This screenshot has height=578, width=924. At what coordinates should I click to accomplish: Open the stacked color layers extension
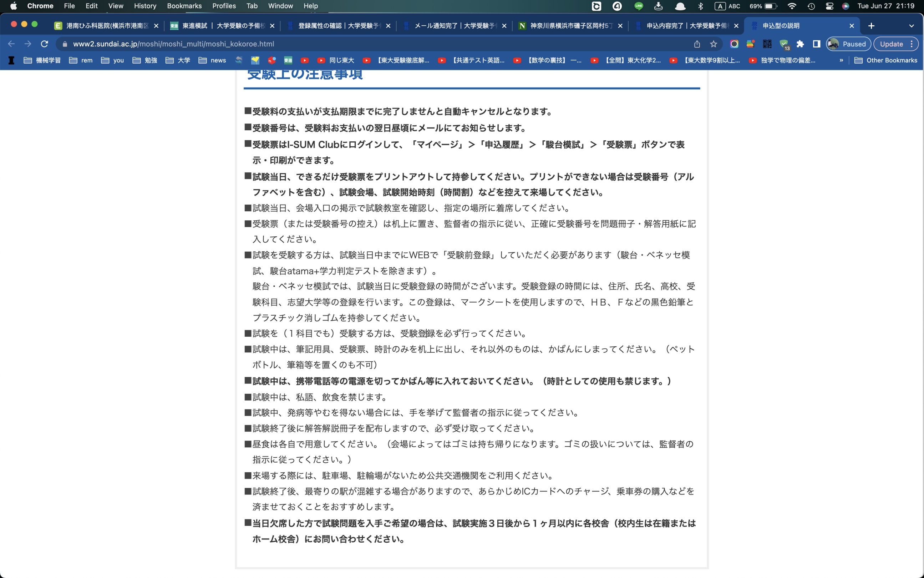[750, 44]
